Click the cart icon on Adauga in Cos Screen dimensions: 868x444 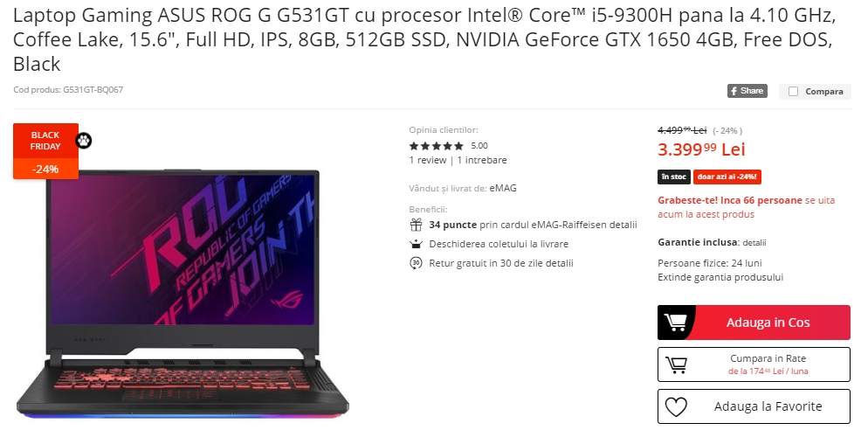675,322
